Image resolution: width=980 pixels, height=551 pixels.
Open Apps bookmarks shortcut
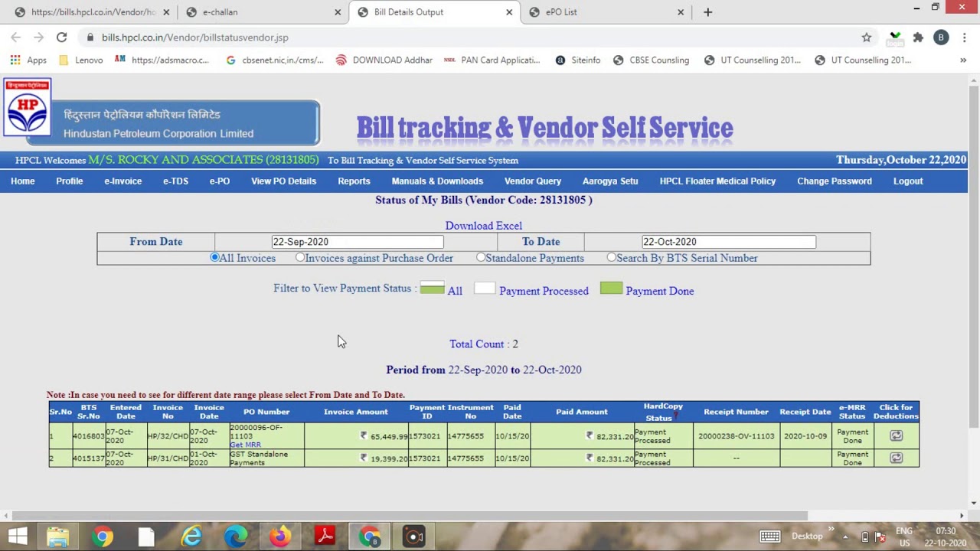(x=28, y=60)
